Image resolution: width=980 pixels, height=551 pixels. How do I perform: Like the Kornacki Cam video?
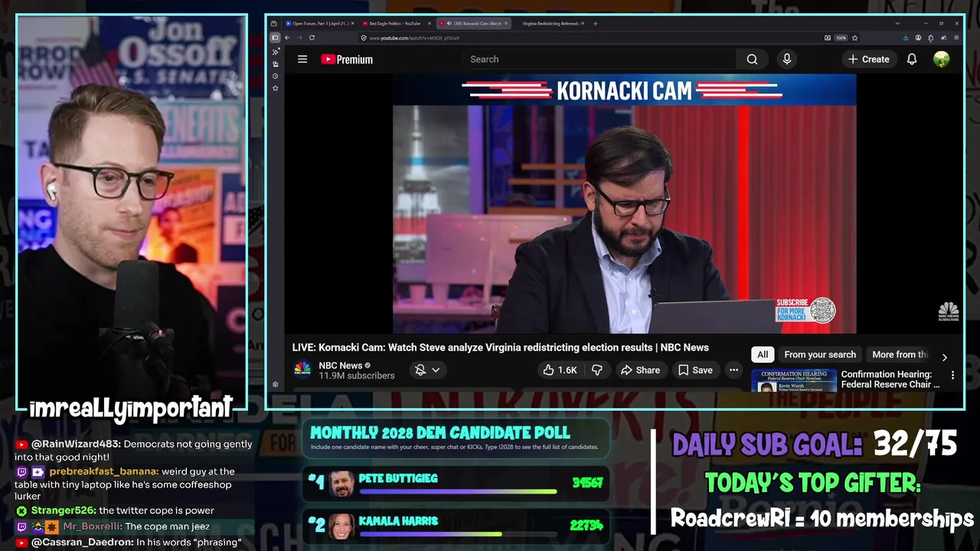point(560,370)
